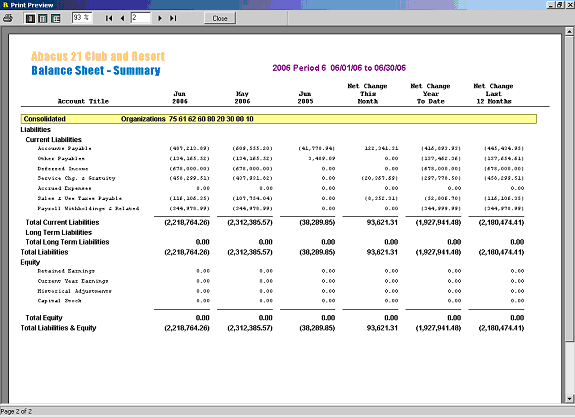Close the window using title bar X
Image resolution: width=575 pixels, height=418 pixels.
coord(569,5)
